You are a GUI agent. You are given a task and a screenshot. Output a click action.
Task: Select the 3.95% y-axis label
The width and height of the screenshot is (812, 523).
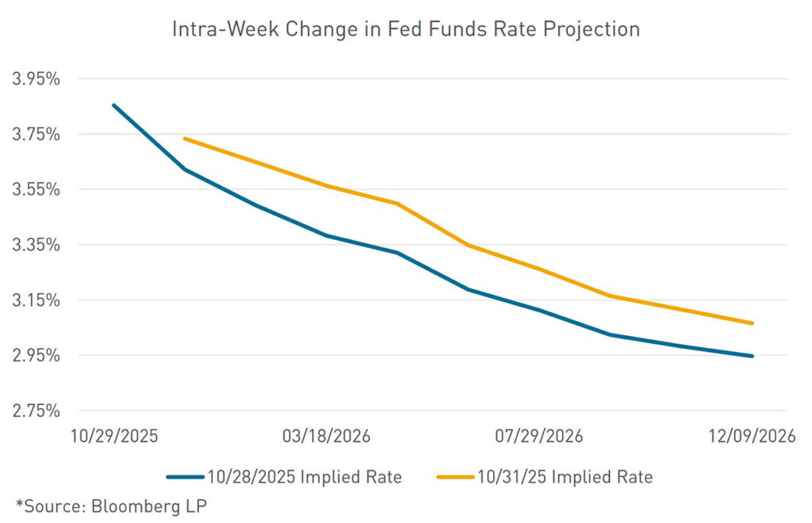tap(36, 79)
